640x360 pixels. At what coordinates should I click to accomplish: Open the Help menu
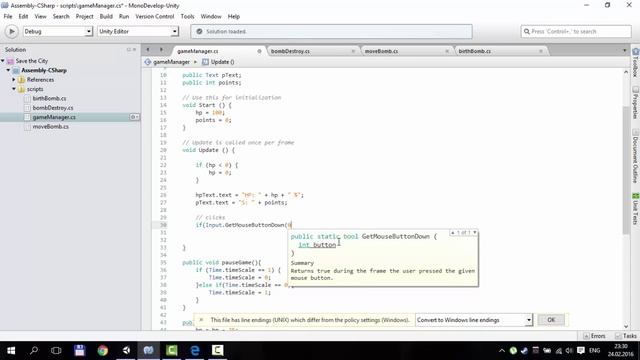point(233,16)
